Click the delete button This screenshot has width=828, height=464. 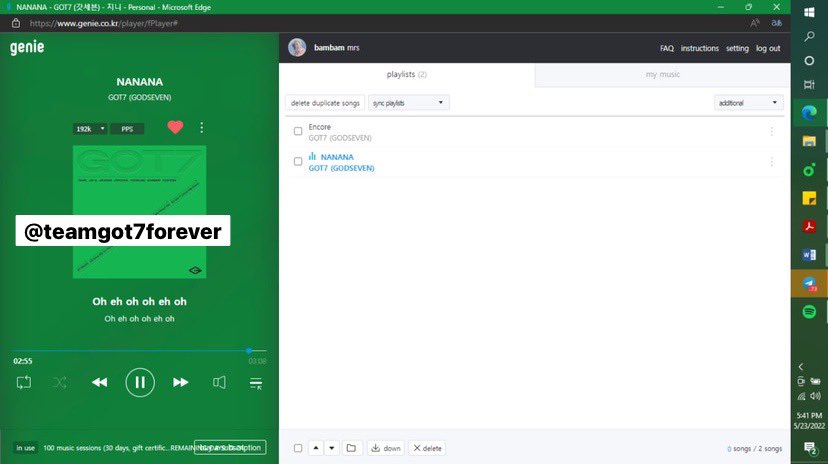[427, 448]
